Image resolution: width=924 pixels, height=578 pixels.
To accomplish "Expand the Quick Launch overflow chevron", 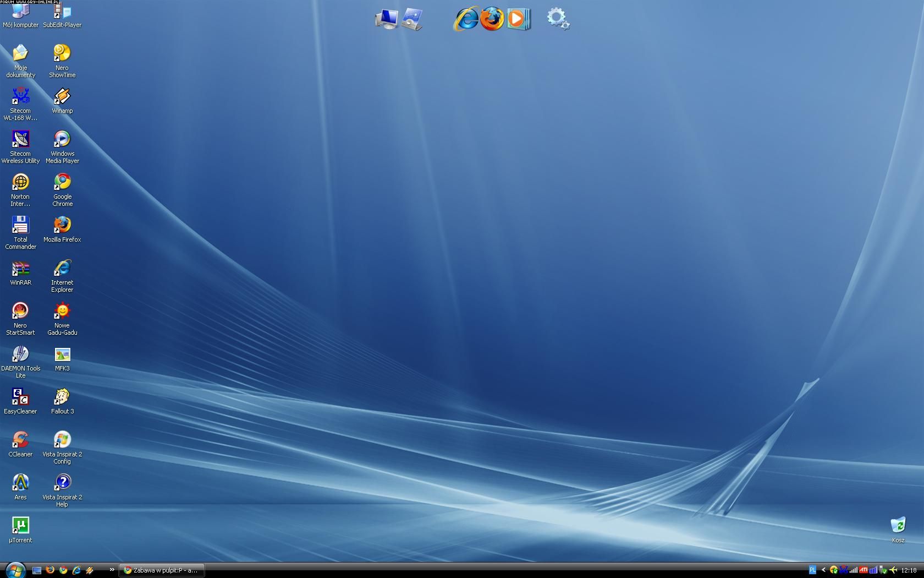I will click(112, 570).
